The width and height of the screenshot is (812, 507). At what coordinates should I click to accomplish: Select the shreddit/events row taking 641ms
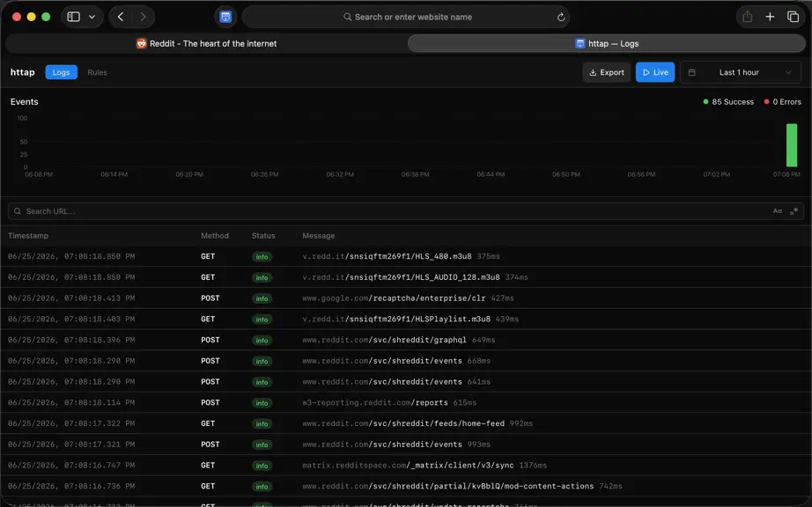[406, 382]
